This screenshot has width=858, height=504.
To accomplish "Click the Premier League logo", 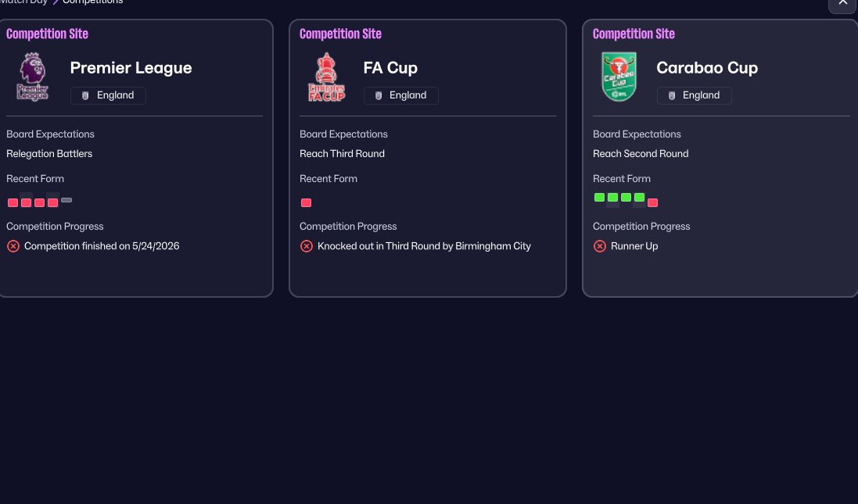I will 33,77.
